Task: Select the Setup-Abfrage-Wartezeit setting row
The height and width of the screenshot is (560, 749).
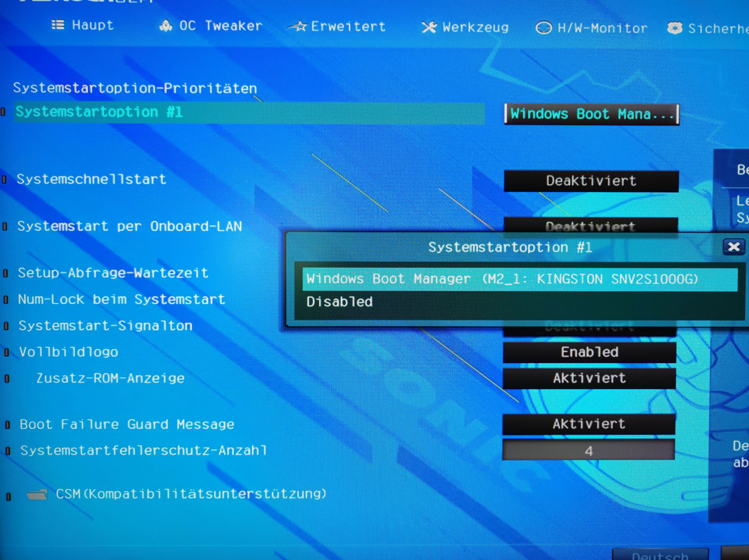Action: pos(113,273)
